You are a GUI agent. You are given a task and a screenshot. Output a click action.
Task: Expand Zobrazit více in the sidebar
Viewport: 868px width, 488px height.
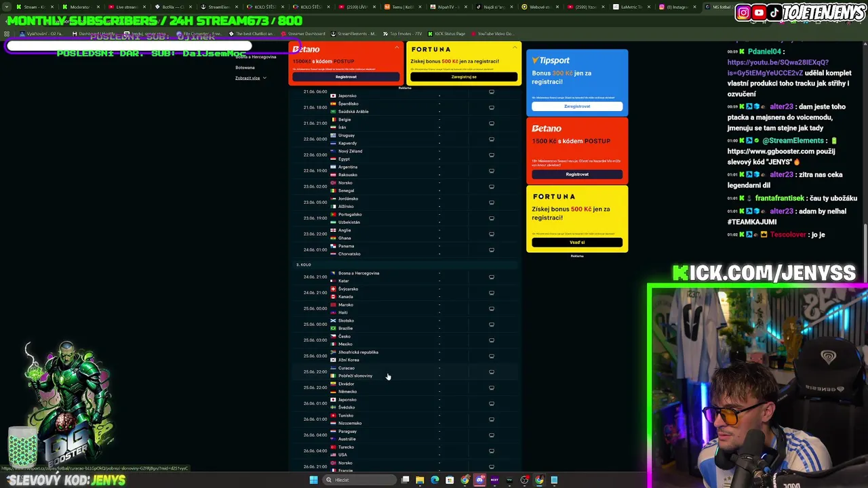point(250,78)
